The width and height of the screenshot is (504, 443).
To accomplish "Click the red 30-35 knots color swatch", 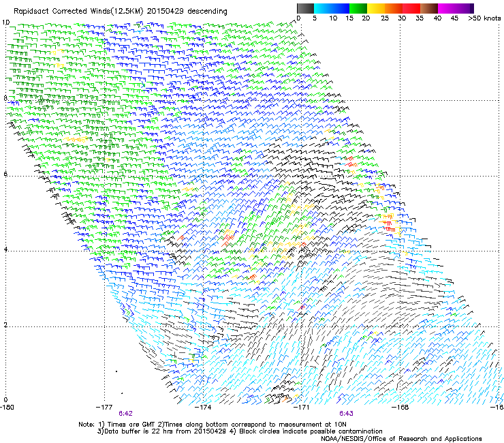I will (x=411, y=8).
